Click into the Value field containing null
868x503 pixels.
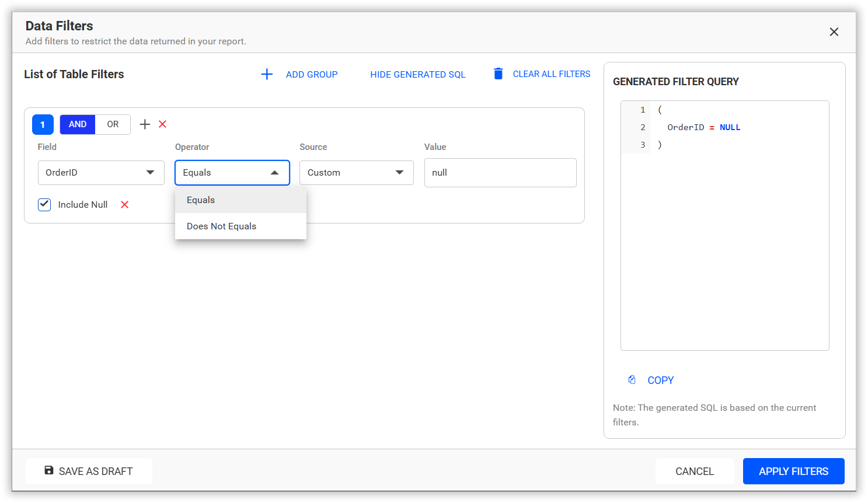tap(500, 173)
